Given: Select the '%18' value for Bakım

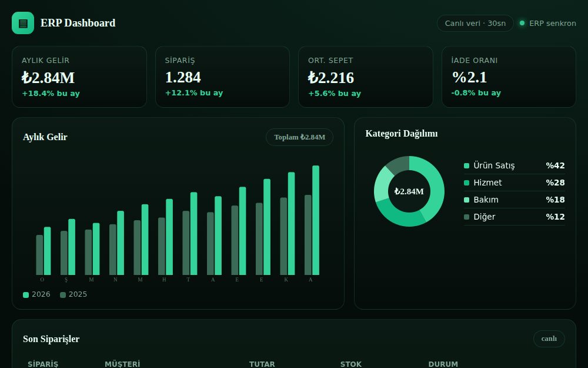Looking at the screenshot, I should [555, 200].
